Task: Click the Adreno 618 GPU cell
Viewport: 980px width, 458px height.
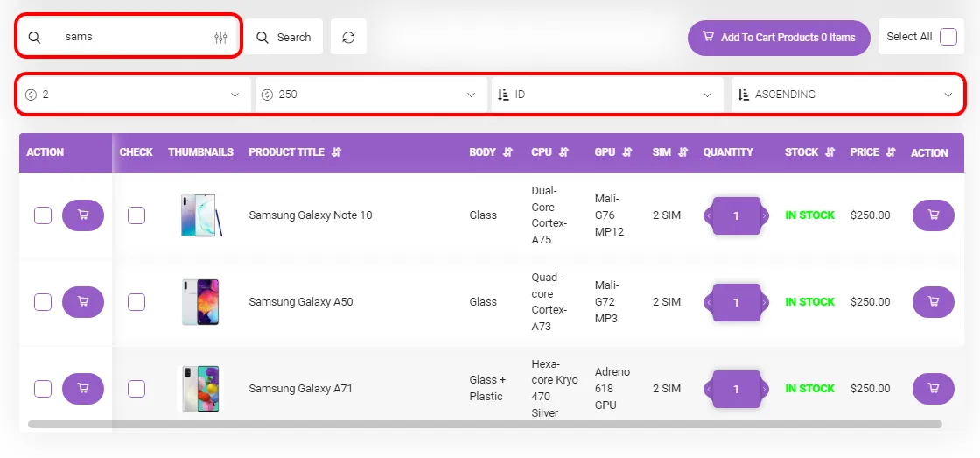Action: [x=612, y=389]
